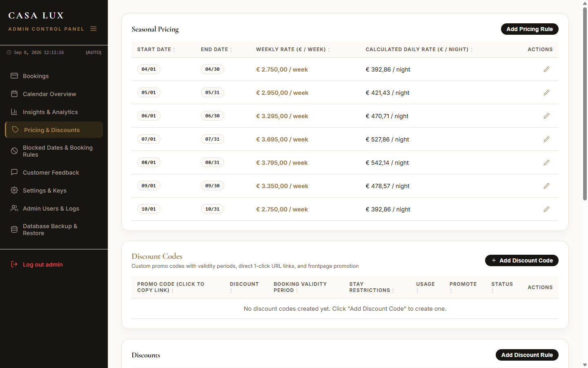The height and width of the screenshot is (368, 588).
Task: Click the clock icon beside the date
Action: (x=9, y=52)
